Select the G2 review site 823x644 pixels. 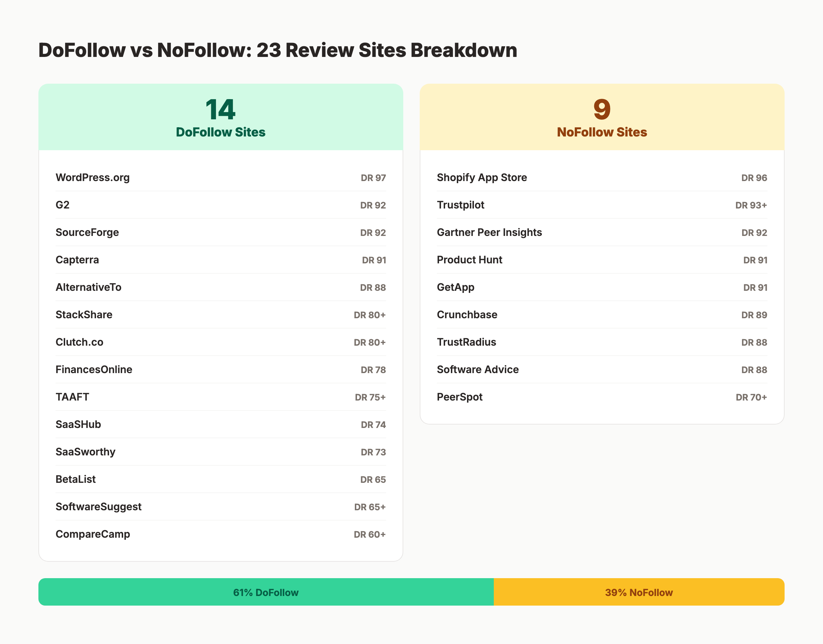tap(63, 205)
